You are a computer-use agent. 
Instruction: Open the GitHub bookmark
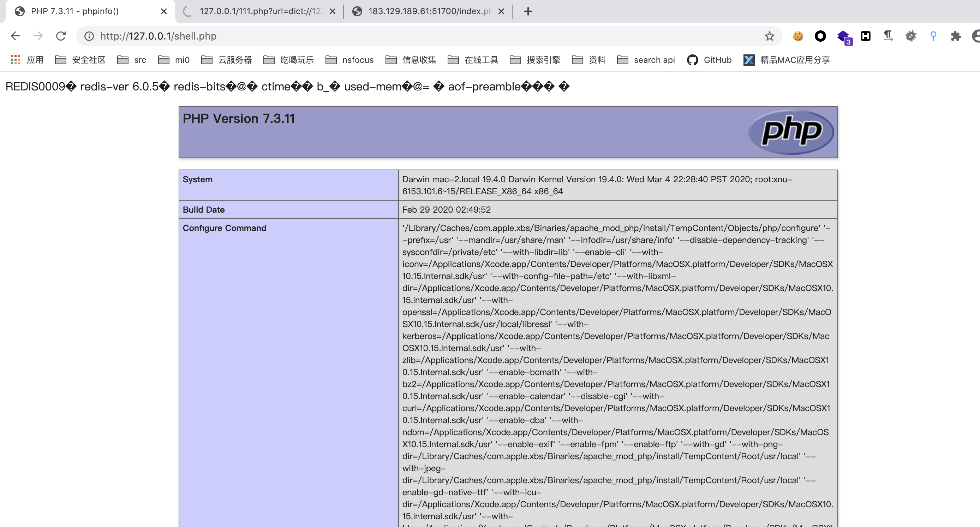pyautogui.click(x=710, y=60)
